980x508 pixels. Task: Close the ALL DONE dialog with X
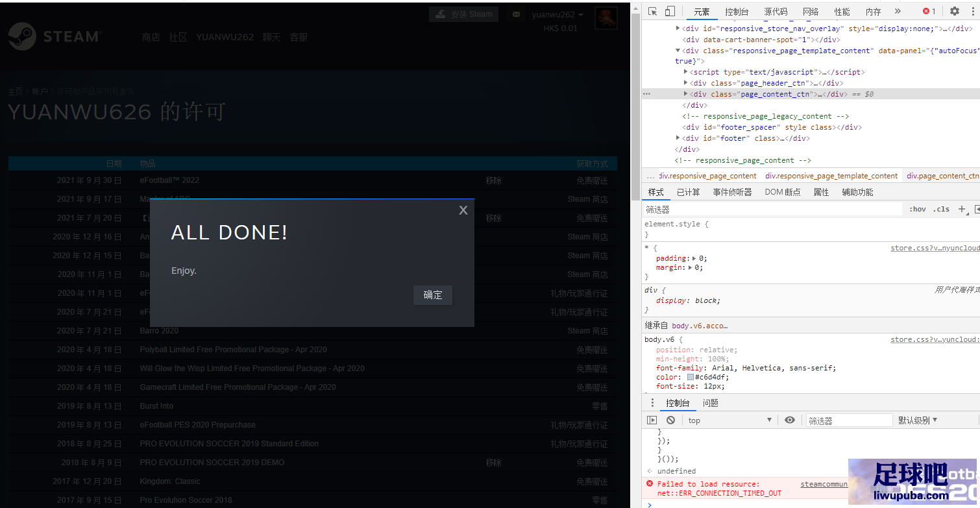coord(463,210)
